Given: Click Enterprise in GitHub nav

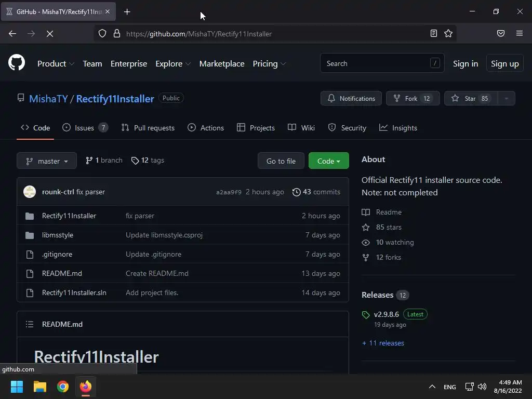Looking at the screenshot, I should [x=129, y=64].
